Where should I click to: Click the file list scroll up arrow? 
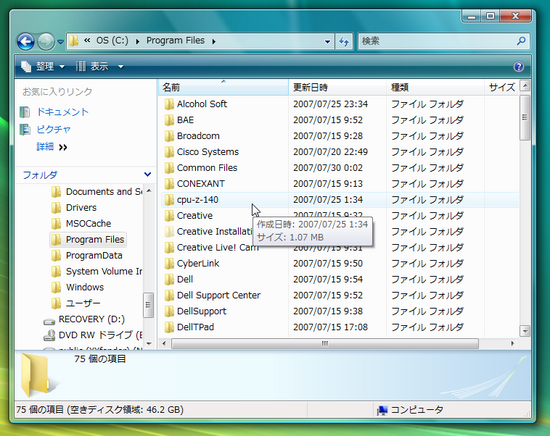click(x=525, y=86)
